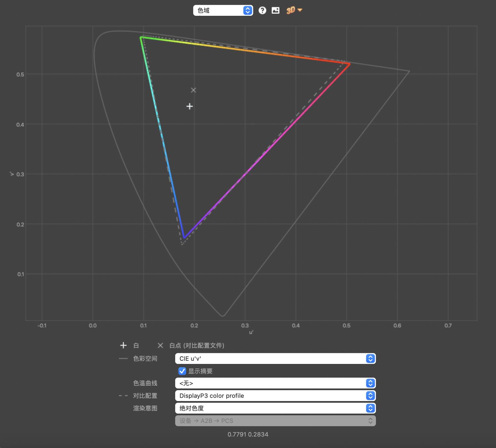
Task: Click the help question mark icon
Action: [262, 10]
